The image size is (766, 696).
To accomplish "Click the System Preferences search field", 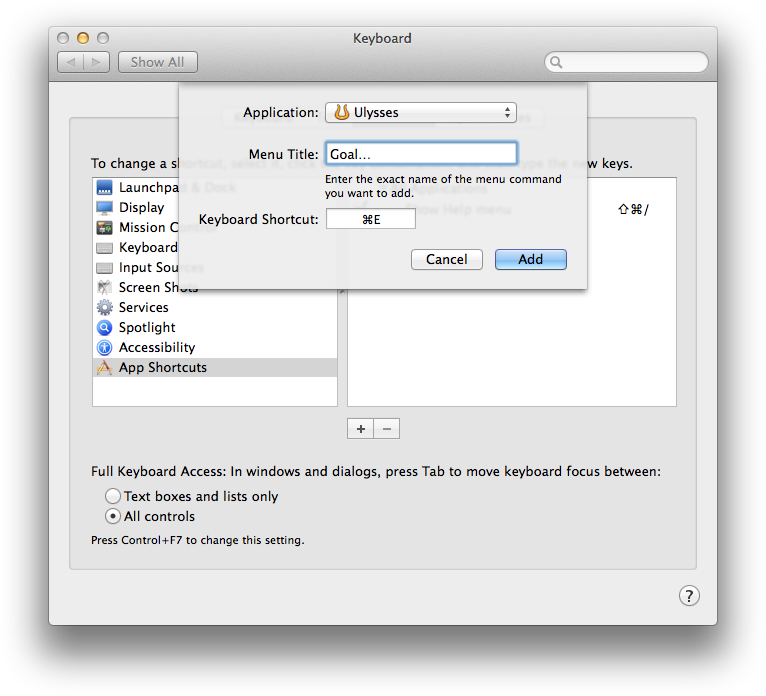I will [626, 63].
